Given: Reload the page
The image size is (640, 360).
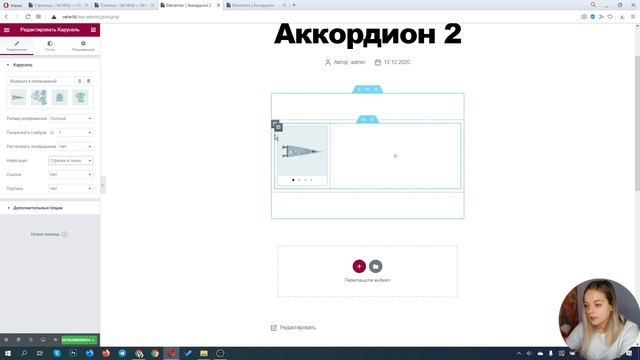Looking at the screenshot, I should [27, 17].
